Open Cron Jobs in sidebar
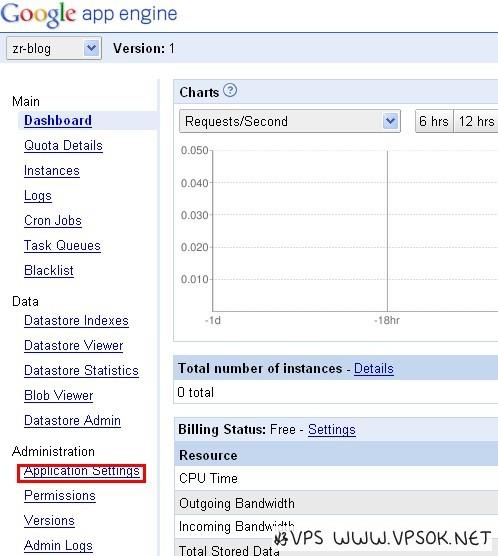 click(x=53, y=221)
